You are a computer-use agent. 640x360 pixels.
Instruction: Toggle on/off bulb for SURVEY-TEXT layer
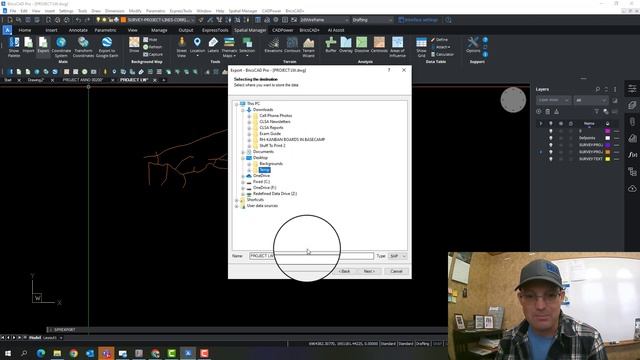click(x=551, y=159)
